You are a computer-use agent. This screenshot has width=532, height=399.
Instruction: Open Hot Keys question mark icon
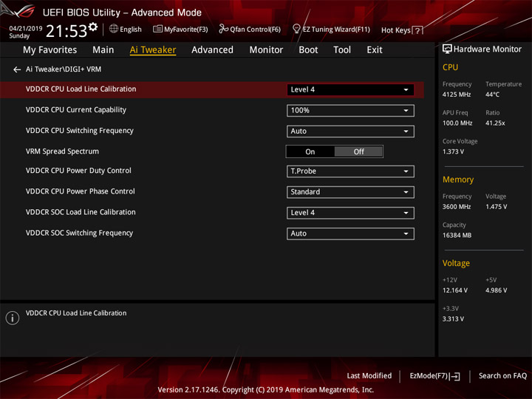tap(417, 30)
